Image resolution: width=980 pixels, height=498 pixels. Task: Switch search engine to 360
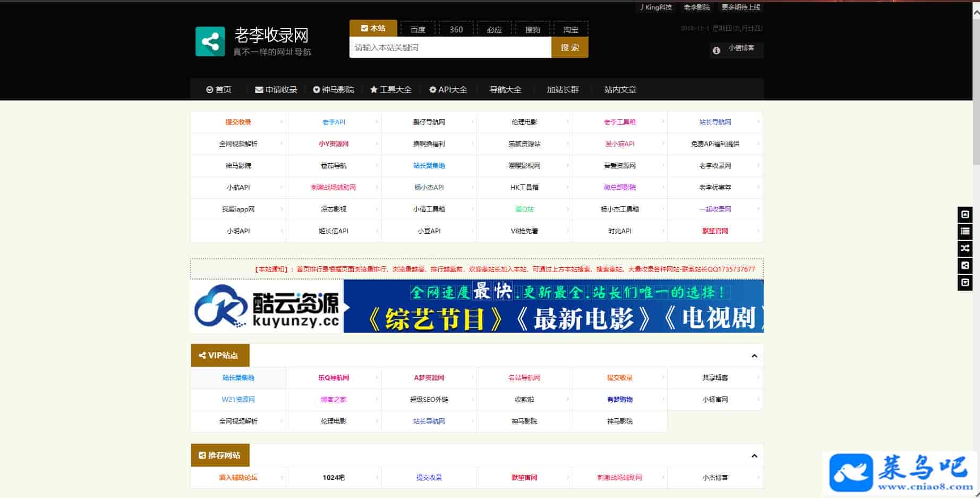click(456, 30)
